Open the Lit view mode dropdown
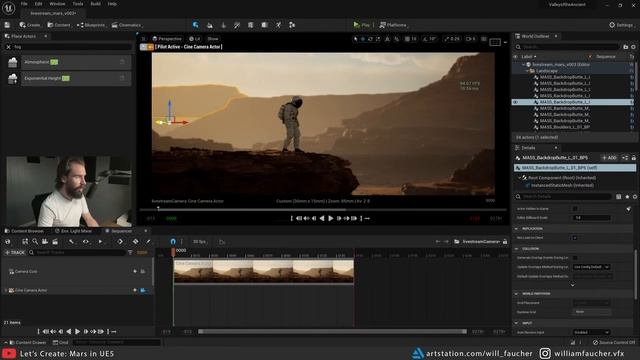Image resolution: width=640 pixels, height=360 pixels. [195, 39]
